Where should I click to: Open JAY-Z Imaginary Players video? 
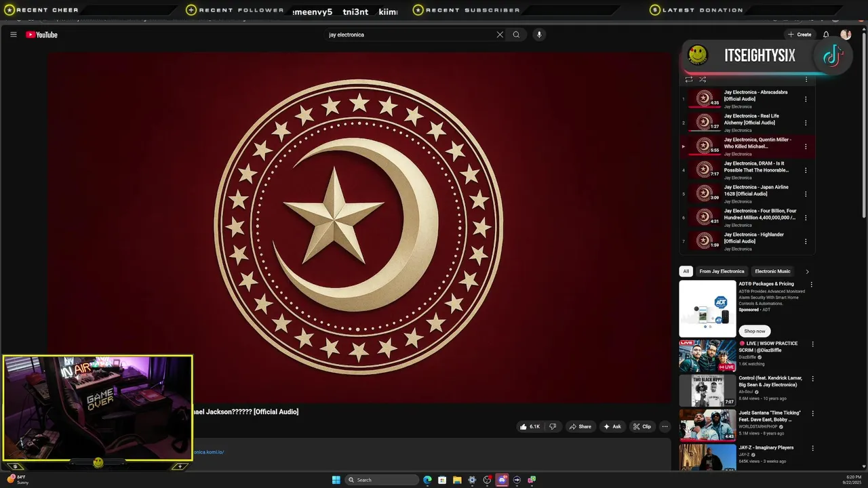(707, 457)
